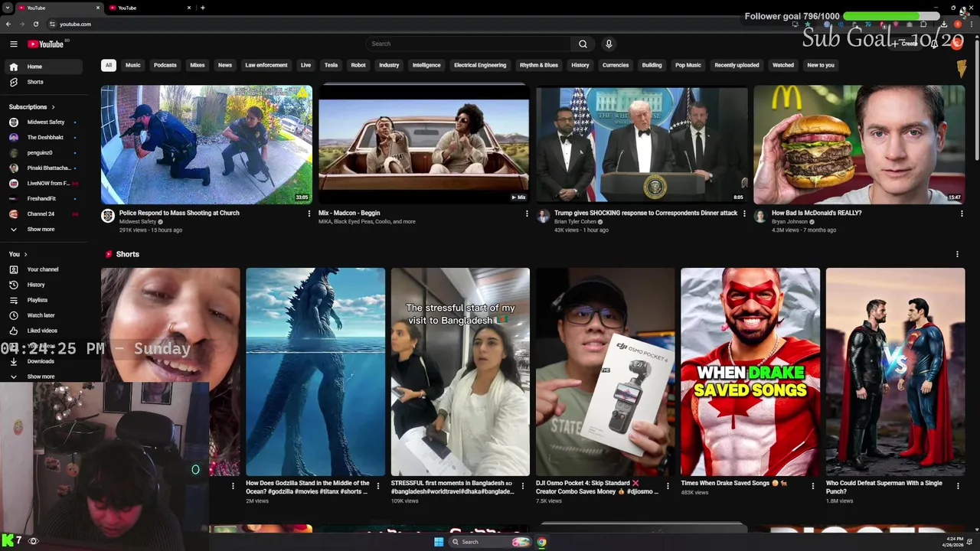Select the Electrical Engineering filter chip
The height and width of the screenshot is (551, 980).
pyautogui.click(x=480, y=65)
